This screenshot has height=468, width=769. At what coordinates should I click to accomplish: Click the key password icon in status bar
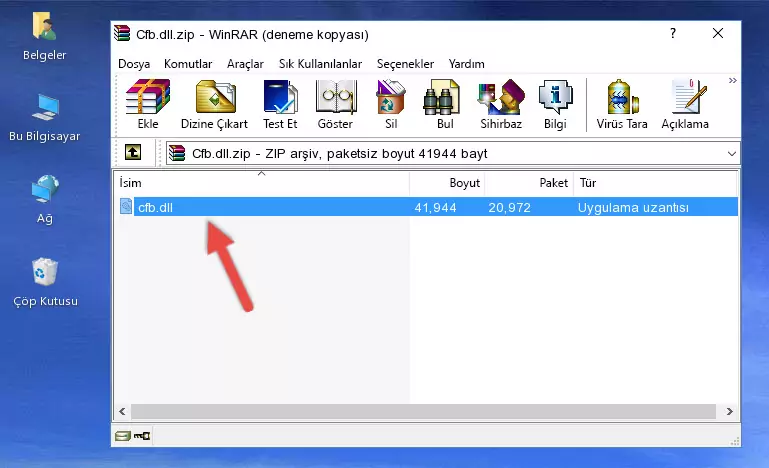pyautogui.click(x=142, y=435)
